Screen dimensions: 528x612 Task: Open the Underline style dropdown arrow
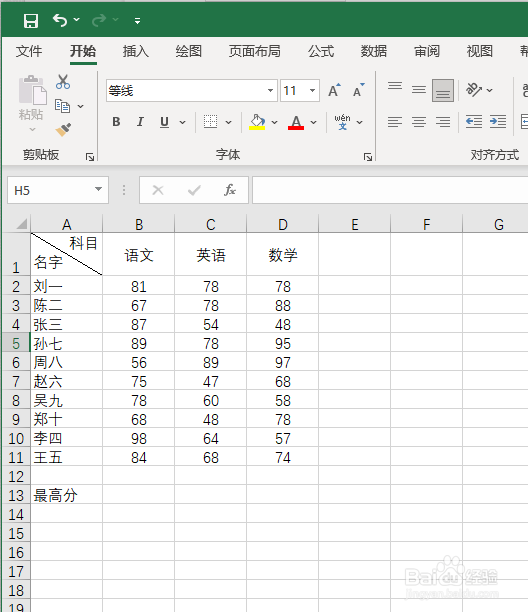[183, 122]
